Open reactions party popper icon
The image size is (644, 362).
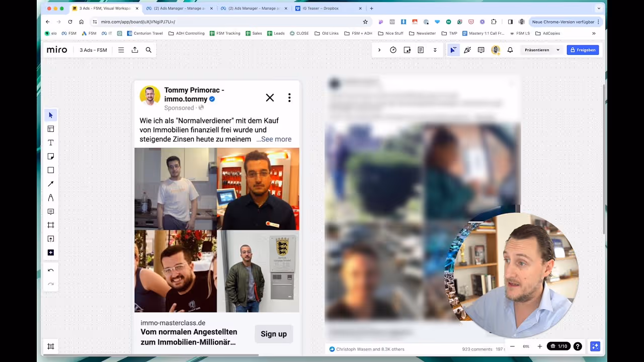[467, 50]
